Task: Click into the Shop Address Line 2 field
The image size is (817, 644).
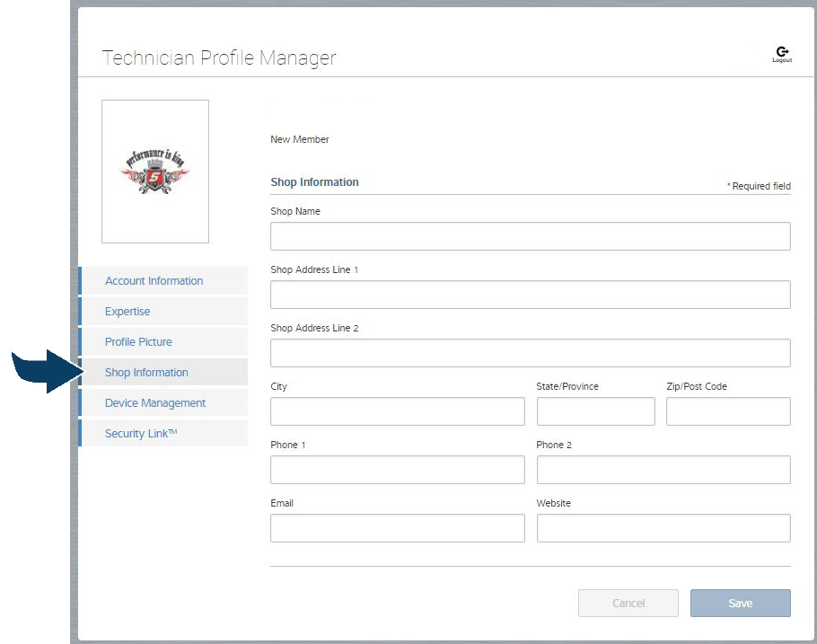Action: click(530, 353)
